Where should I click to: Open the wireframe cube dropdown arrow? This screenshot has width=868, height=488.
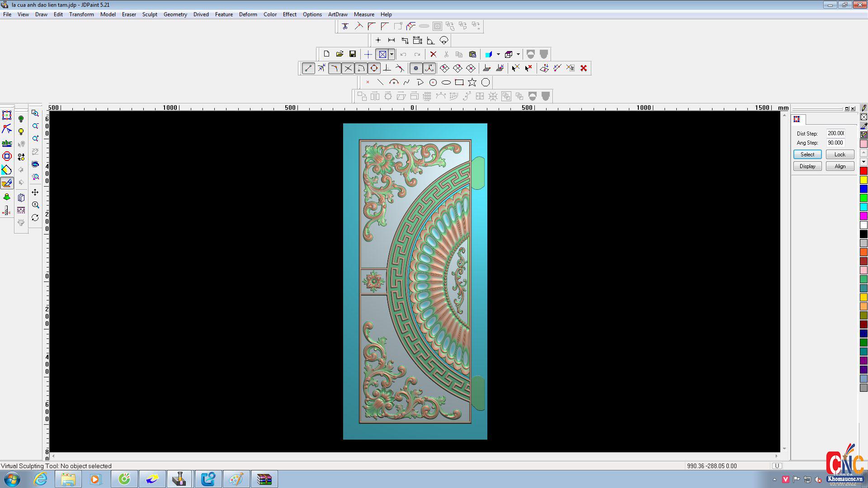coord(518,54)
